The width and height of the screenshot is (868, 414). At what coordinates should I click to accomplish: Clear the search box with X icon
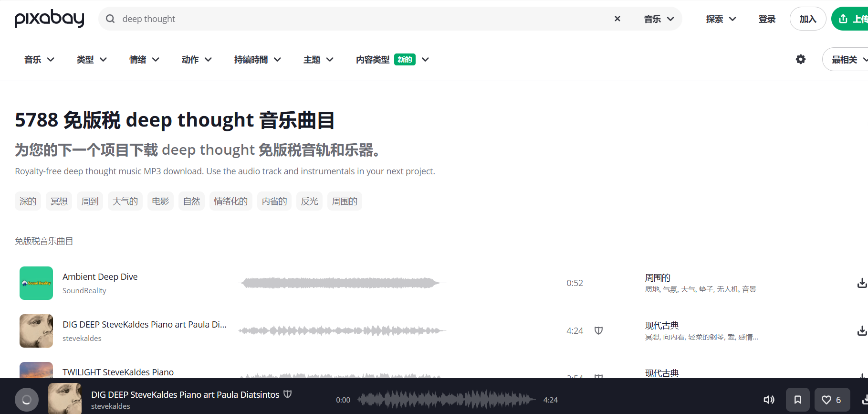click(617, 19)
